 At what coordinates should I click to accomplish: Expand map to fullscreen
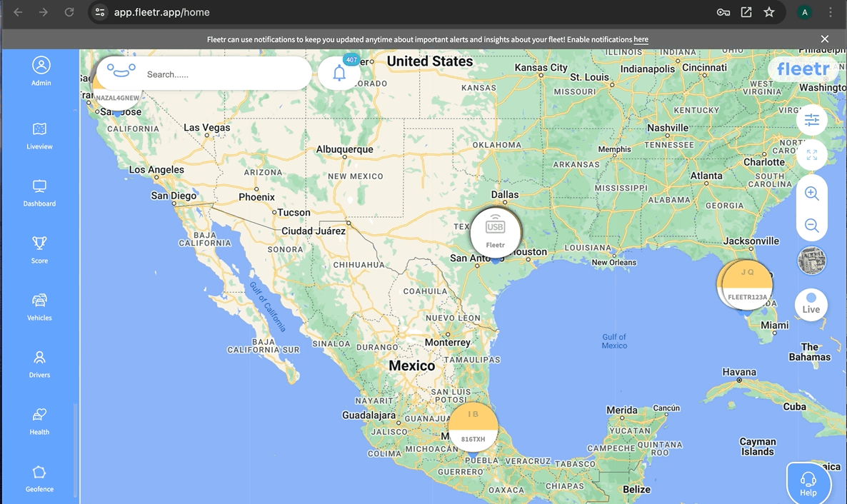click(811, 155)
